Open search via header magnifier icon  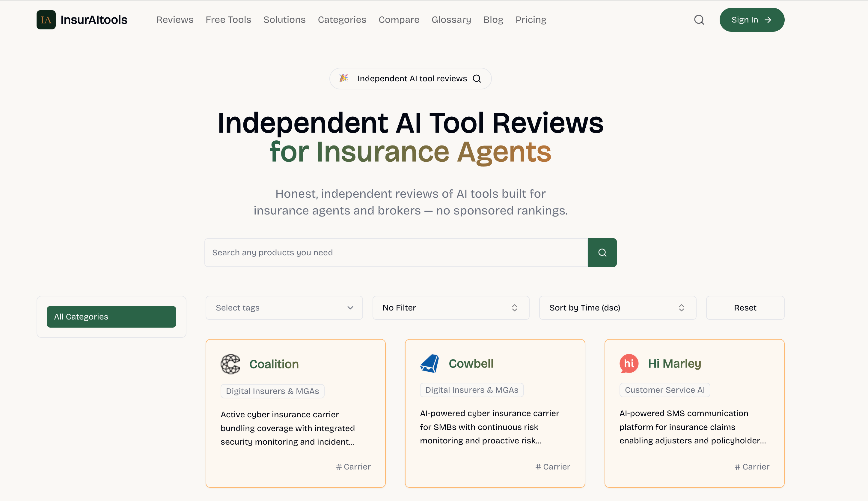(x=699, y=19)
